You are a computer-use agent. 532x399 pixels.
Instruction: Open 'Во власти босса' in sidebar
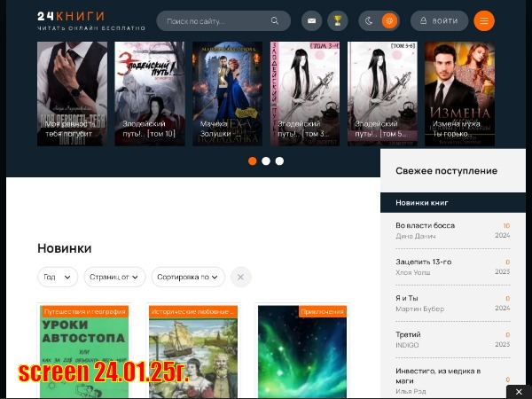click(x=425, y=225)
